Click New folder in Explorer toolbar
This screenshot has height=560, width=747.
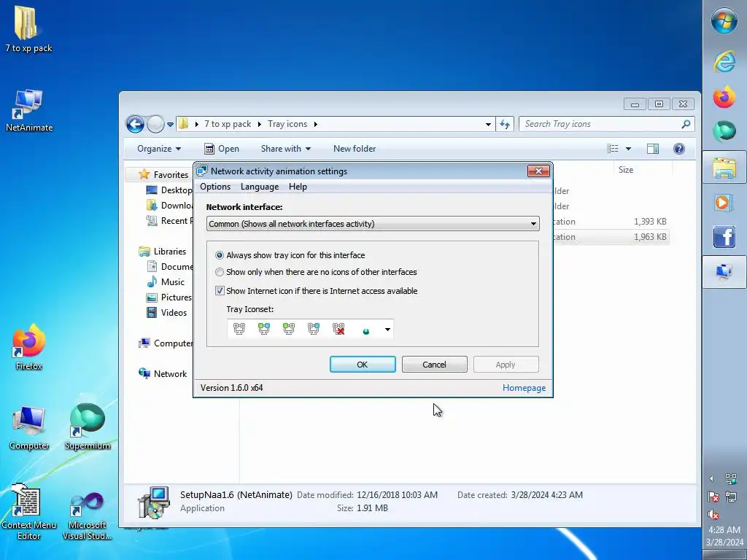[355, 149]
